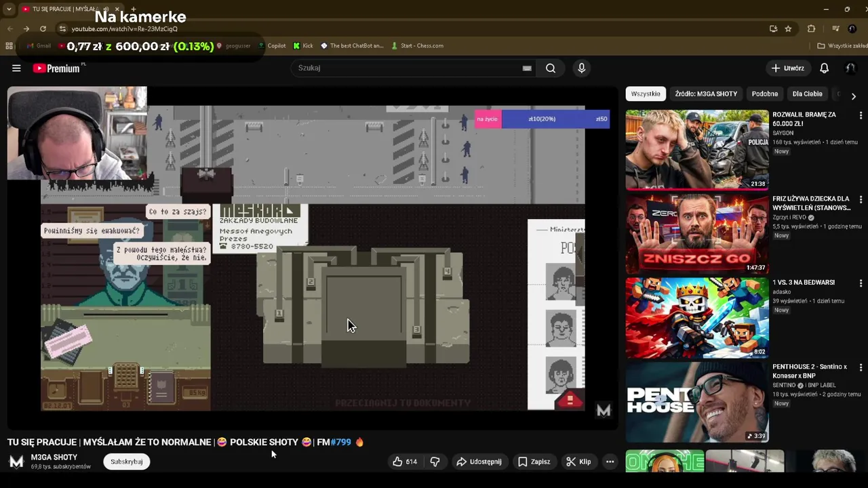Open options for FRIZ UŻYWA DZIECKA video
The image size is (868, 488).
(x=861, y=200)
